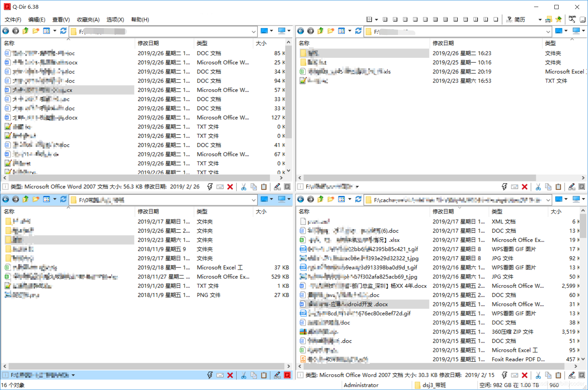Sort bottom-left pane by 大小 column
The height and width of the screenshot is (390, 588).
point(272,211)
